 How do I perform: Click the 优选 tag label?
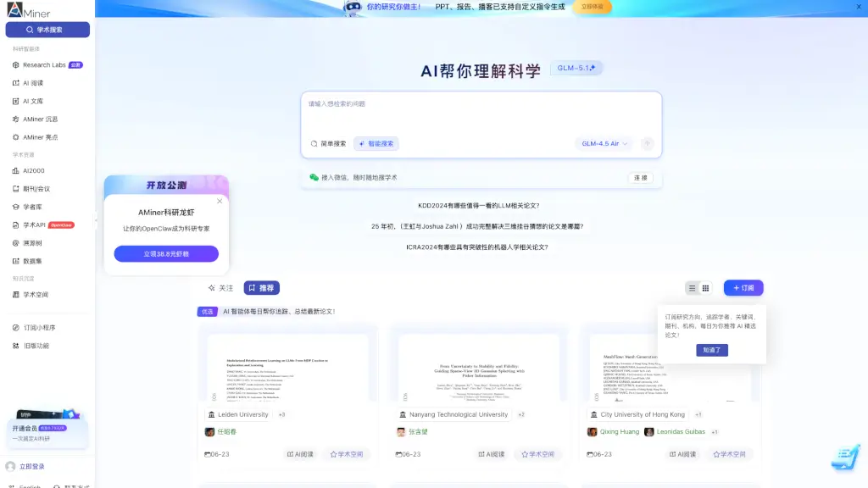click(x=207, y=312)
